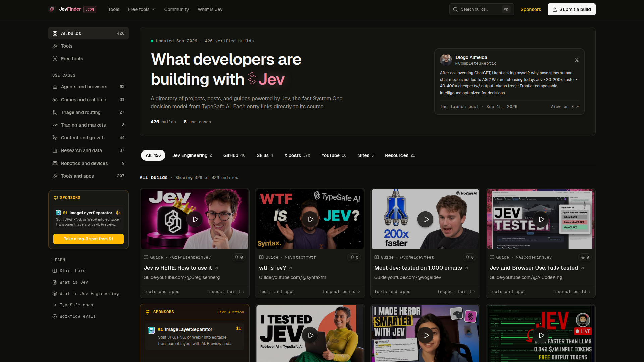
Task: Click the Trading and markets trend icon
Action: (x=55, y=125)
